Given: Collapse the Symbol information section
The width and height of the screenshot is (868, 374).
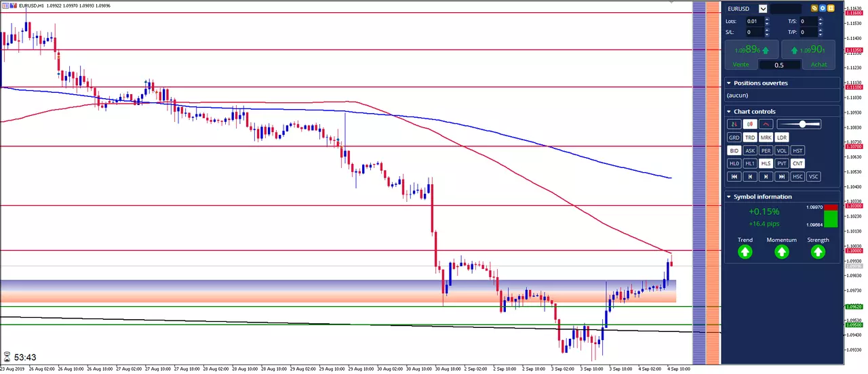Looking at the screenshot, I should (x=729, y=196).
